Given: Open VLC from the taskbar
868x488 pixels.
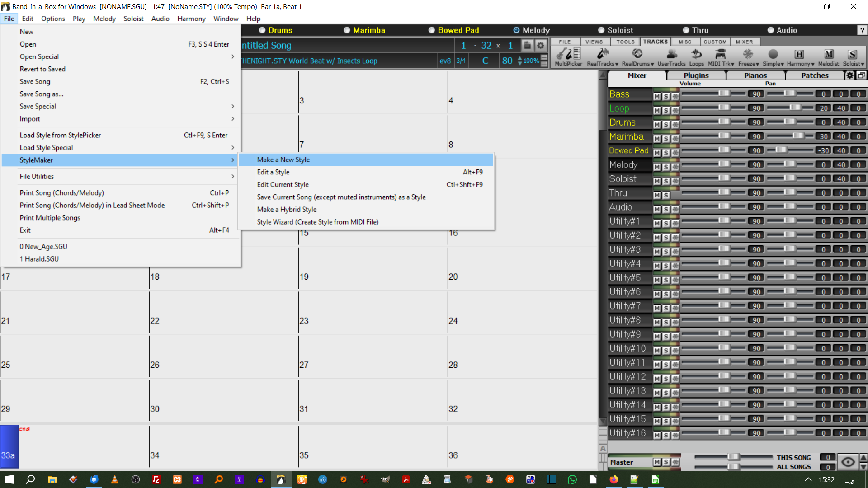Looking at the screenshot, I should [115, 479].
